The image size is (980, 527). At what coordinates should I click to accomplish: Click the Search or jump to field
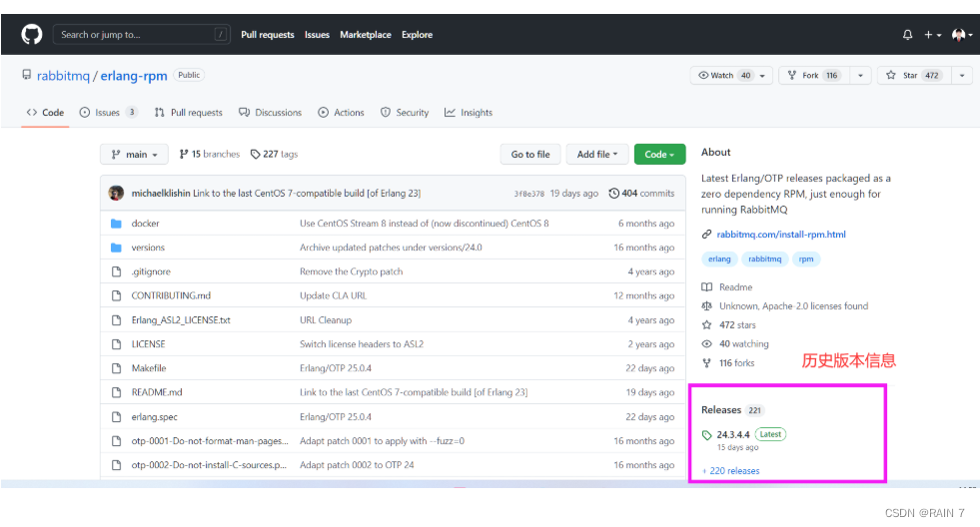[x=140, y=35]
